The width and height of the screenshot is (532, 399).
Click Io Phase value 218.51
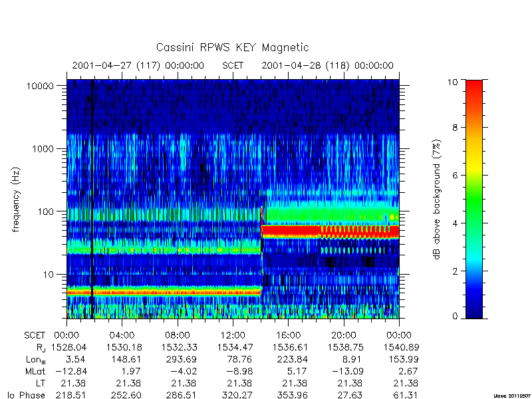[x=71, y=395]
